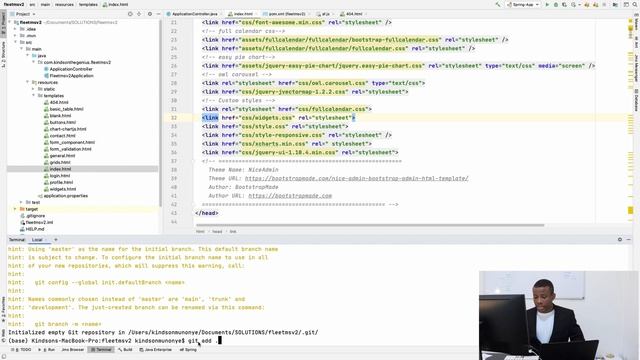Image resolution: width=640 pixels, height=360 pixels.
Task: Expand the test folder
Action: (21, 202)
